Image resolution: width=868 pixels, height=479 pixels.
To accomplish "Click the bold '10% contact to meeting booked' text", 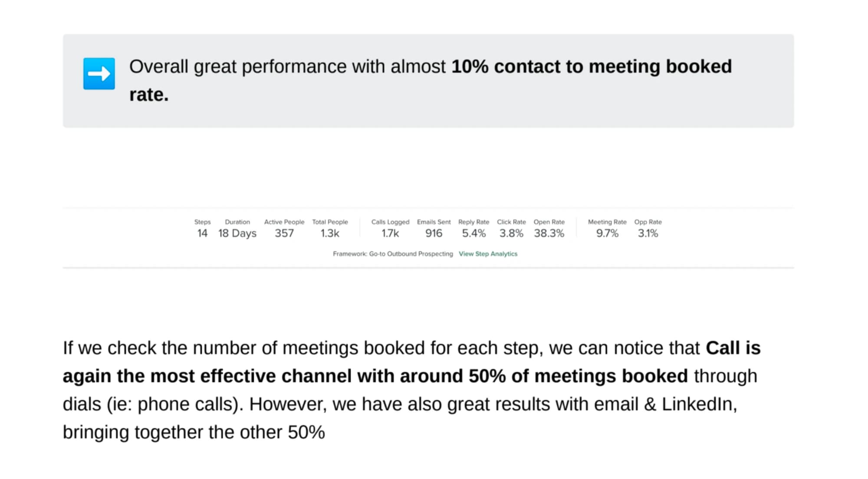I will pyautogui.click(x=592, y=67).
